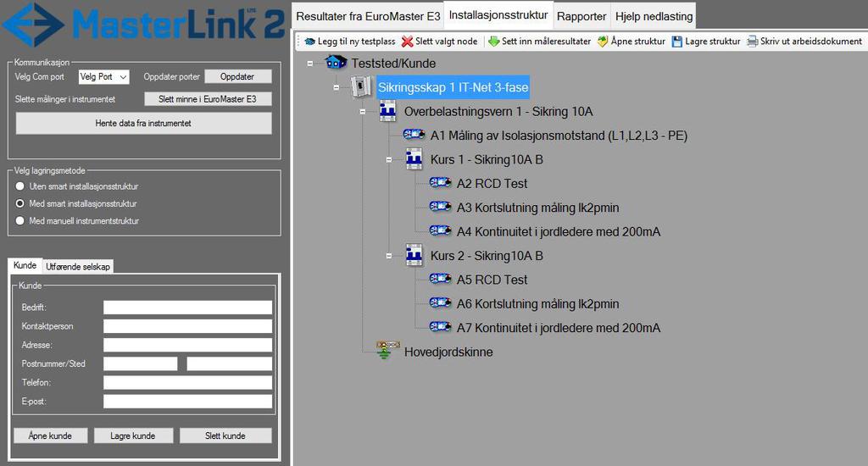Screen dimensions: 868x466
Task: Select the Kunde tab
Action: click(25, 265)
